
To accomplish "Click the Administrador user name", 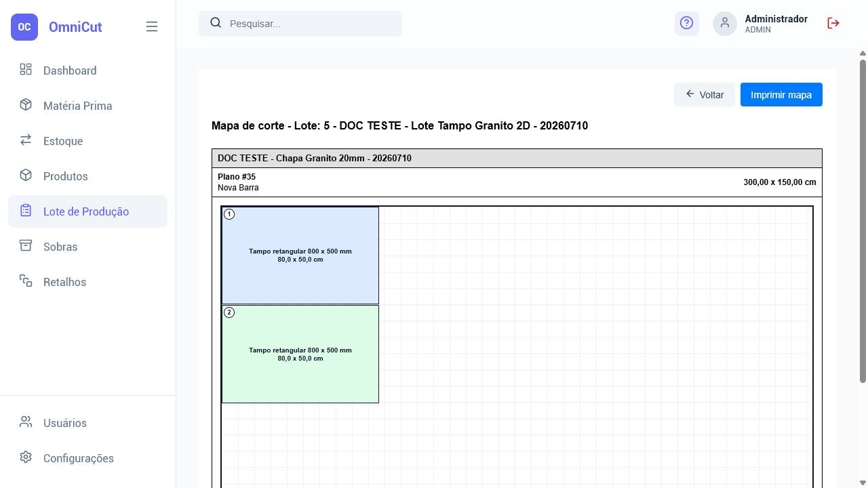I will pos(776,19).
